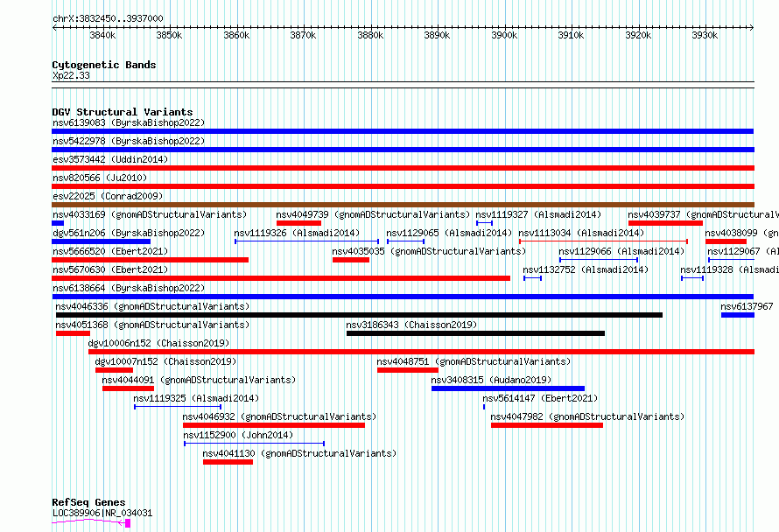Select nsv4048751 gnomAD variant label

click(x=474, y=361)
